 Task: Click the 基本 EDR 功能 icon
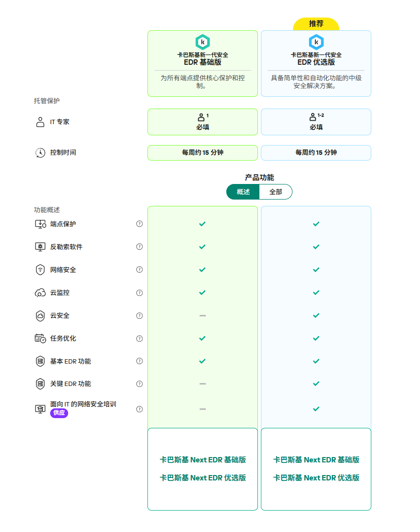tap(40, 361)
